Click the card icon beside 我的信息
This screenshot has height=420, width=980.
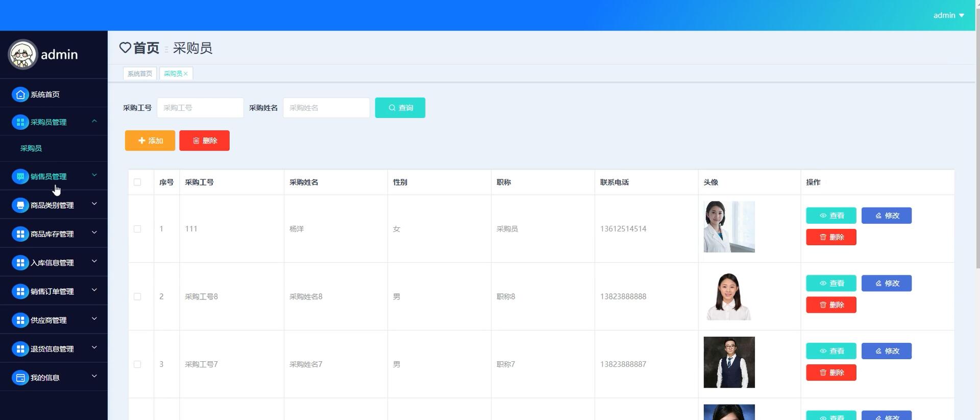pyautogui.click(x=20, y=378)
